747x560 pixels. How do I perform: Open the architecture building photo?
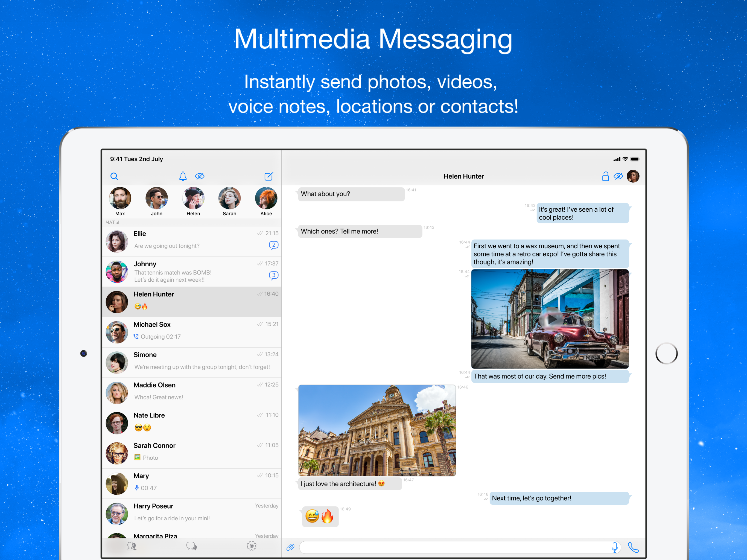pyautogui.click(x=377, y=430)
